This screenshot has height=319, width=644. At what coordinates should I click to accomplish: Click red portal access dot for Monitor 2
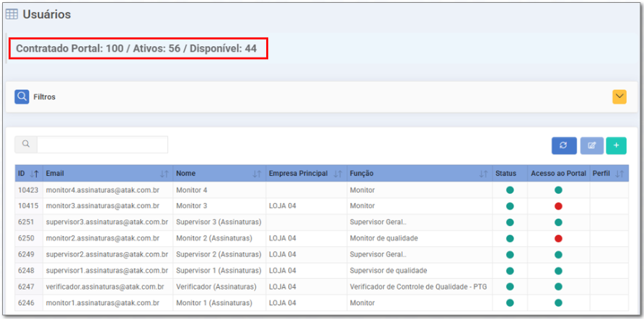pyautogui.click(x=558, y=238)
